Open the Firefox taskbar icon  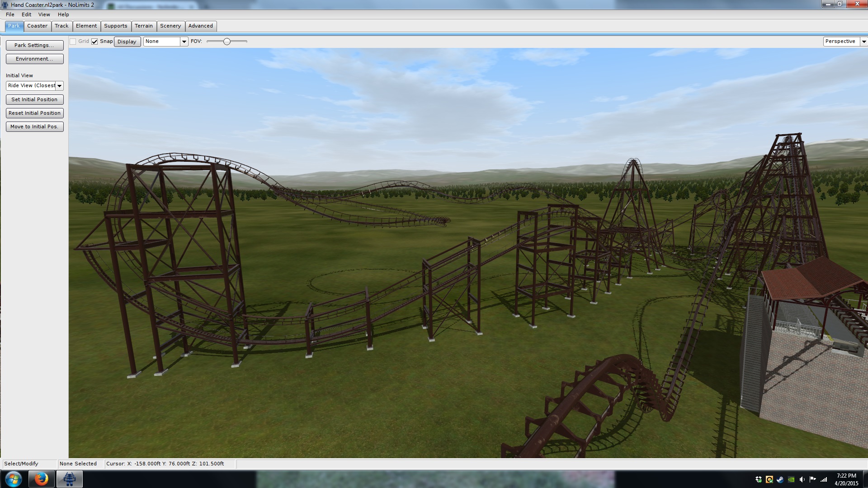41,479
